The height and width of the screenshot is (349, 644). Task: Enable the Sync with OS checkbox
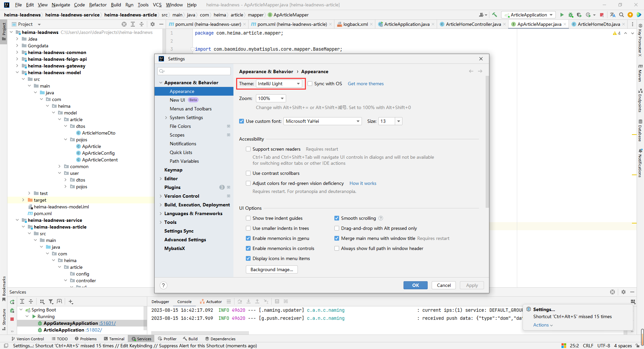click(310, 84)
